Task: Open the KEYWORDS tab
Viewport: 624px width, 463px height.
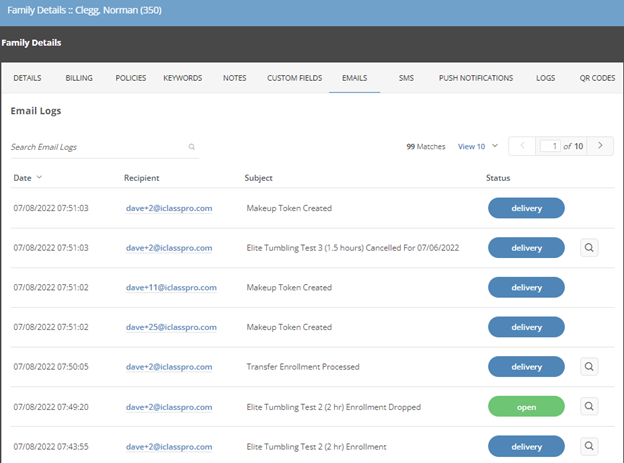Action: pos(183,78)
